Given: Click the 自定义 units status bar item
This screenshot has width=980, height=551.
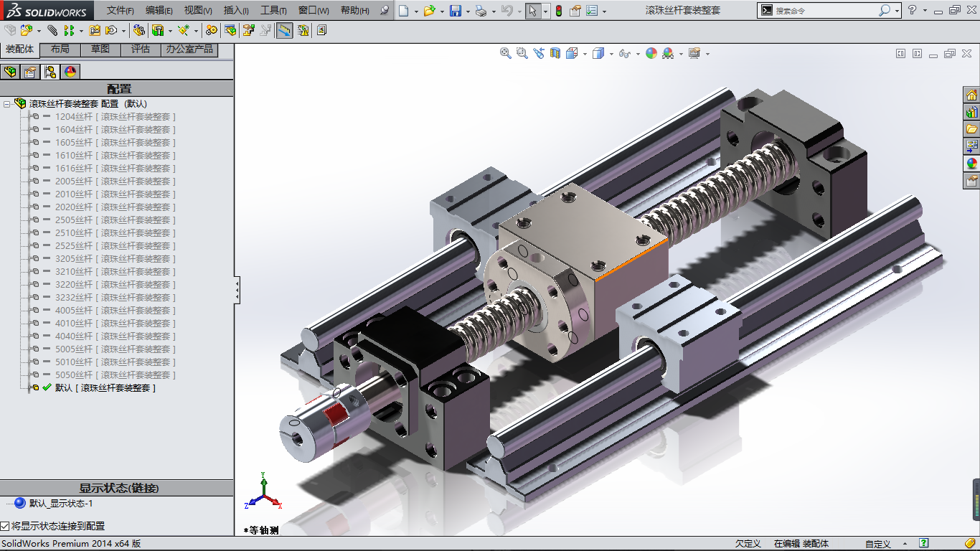Looking at the screenshot, I should [877, 544].
